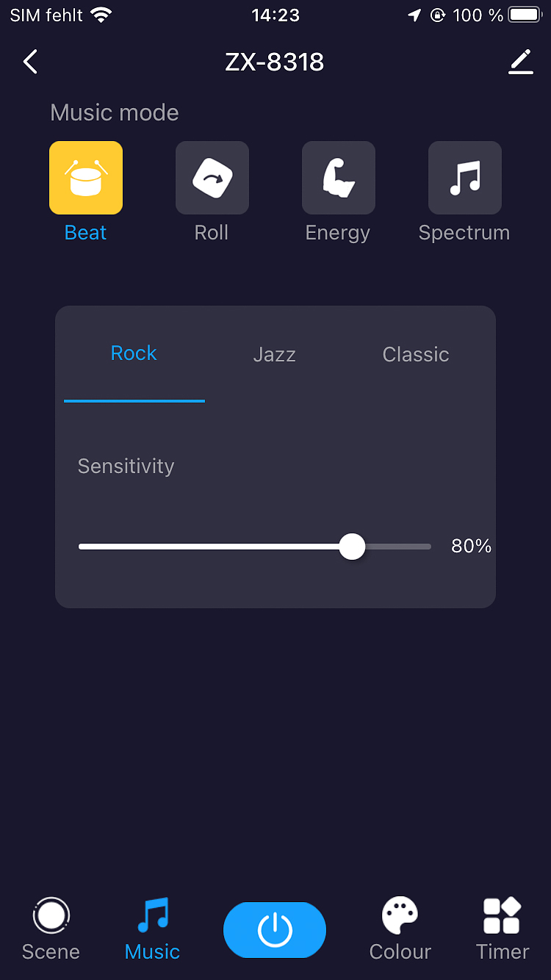Screen dimensions: 551x980
Task: Open the Scene tab icon
Action: click(51, 916)
